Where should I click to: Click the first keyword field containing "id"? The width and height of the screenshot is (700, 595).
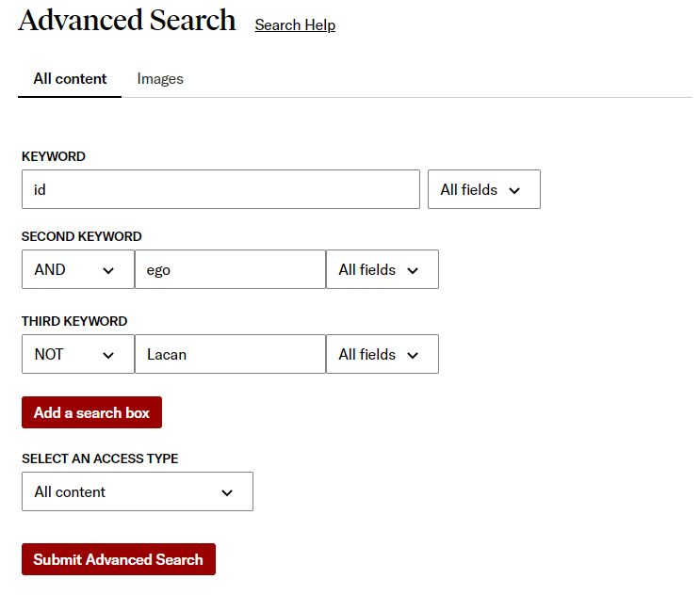(x=220, y=189)
